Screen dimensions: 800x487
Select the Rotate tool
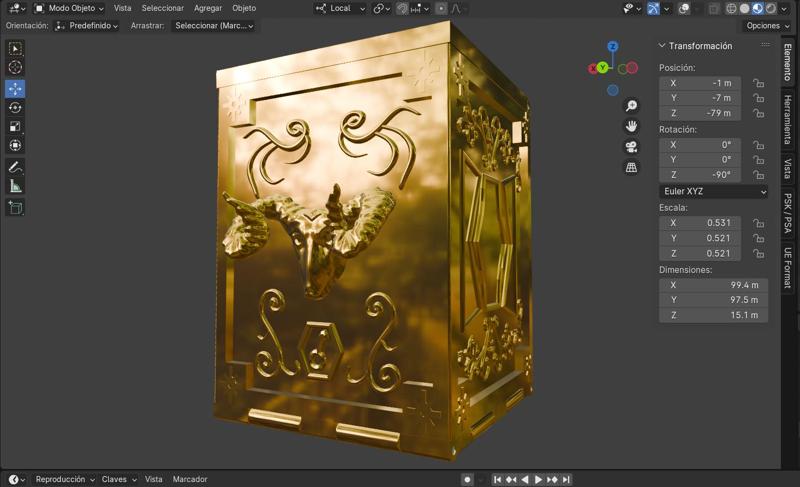[x=15, y=108]
